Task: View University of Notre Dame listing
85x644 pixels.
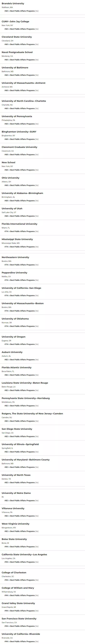Action: [x=16, y=493]
